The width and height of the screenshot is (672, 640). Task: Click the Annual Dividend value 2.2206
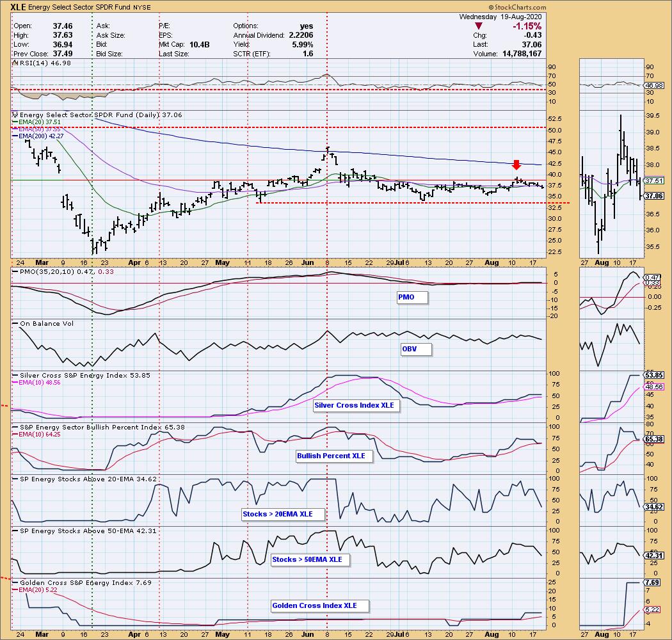[300, 35]
